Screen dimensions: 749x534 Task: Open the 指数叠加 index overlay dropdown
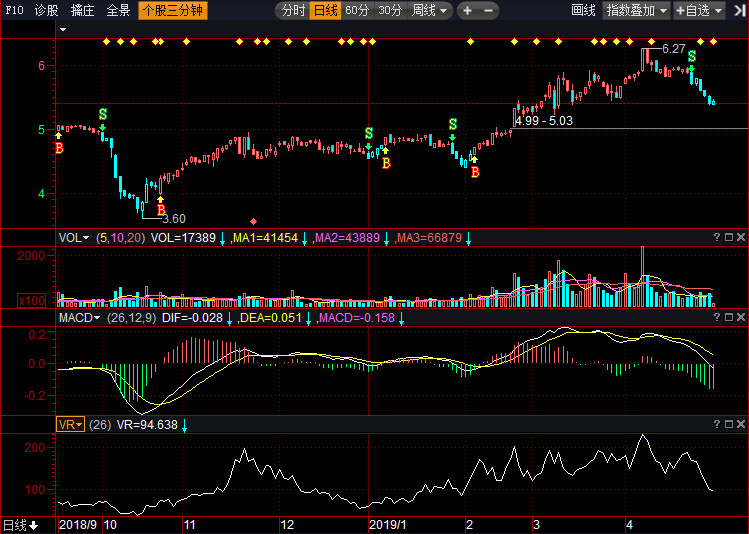[x=637, y=10]
